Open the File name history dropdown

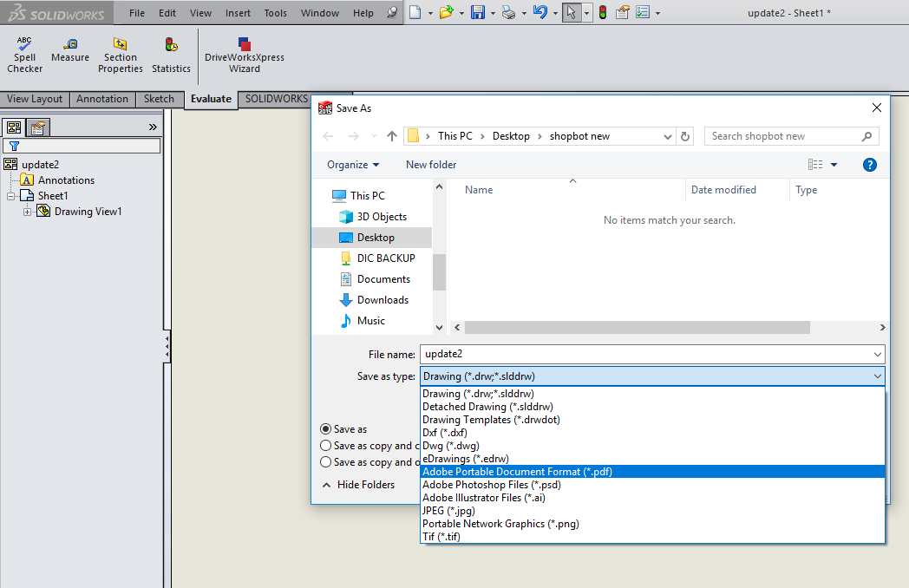click(x=877, y=355)
